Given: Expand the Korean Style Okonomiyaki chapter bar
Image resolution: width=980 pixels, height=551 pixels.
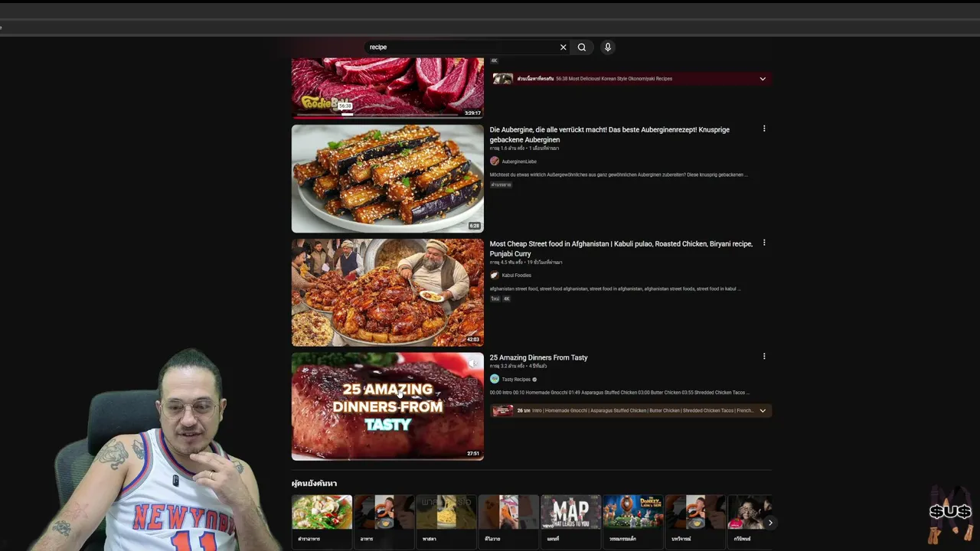Looking at the screenshot, I should point(763,79).
